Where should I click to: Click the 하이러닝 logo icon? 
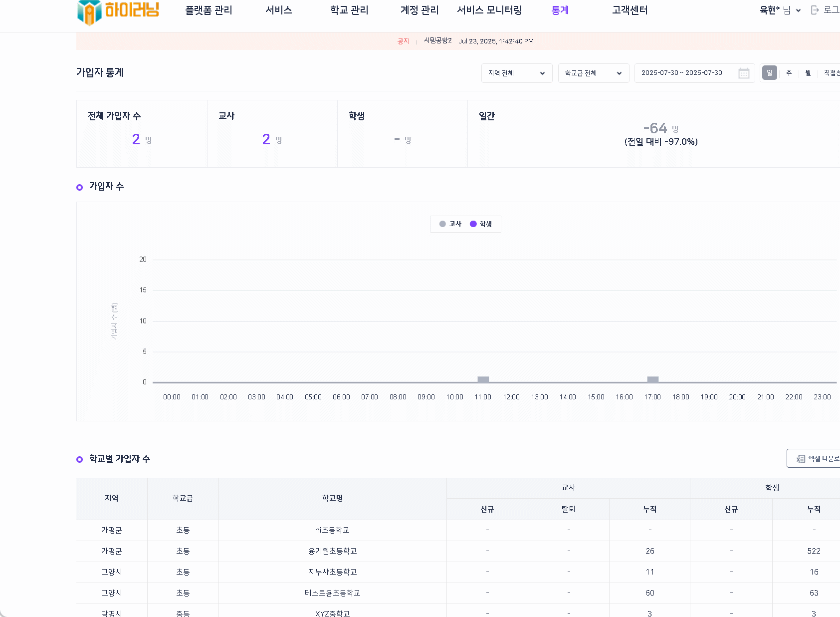click(90, 12)
